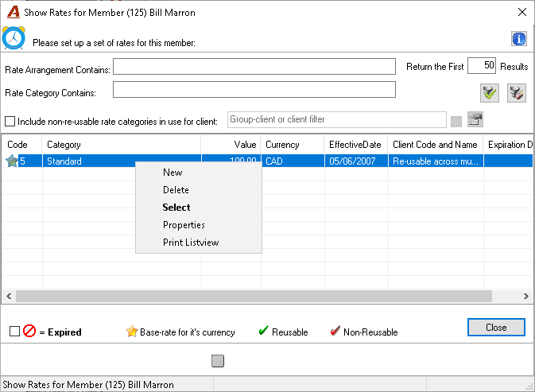Sort by the EffectiveDate column header
Image resolution: width=535 pixels, height=392 pixels.
tap(356, 144)
